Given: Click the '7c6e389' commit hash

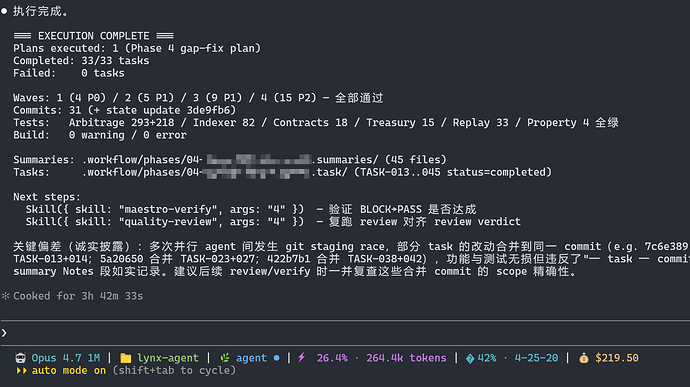Looking at the screenshot, I should pyautogui.click(x=666, y=246).
